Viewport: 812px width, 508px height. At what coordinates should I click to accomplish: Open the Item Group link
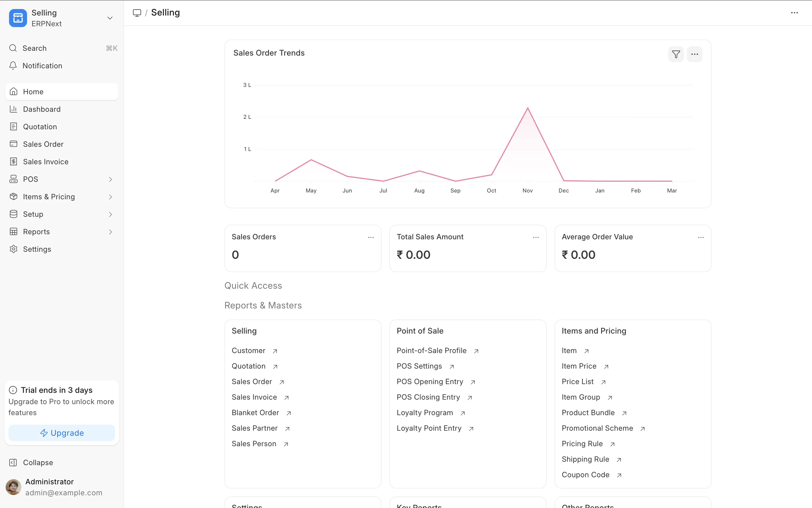tap(581, 397)
